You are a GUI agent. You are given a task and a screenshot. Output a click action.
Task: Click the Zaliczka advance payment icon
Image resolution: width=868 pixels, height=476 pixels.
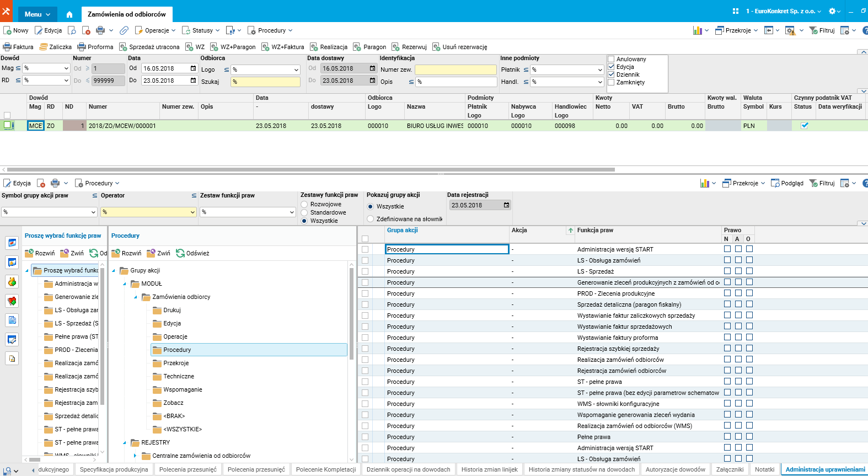pos(44,47)
